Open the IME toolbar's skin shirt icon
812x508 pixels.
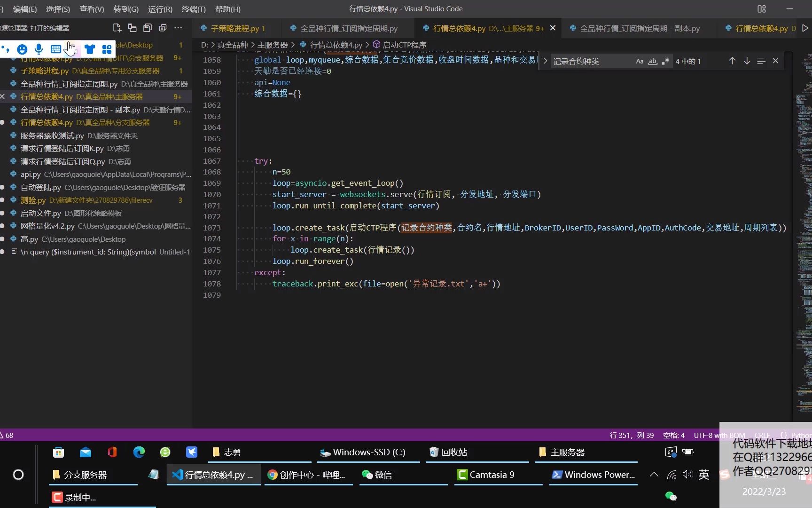[x=90, y=49]
